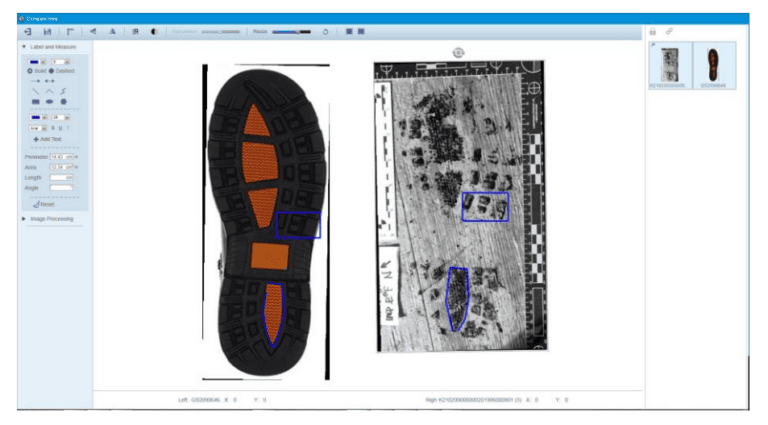This screenshot has height=425, width=768.
Task: Click the Length value field
Action: [x=61, y=177]
